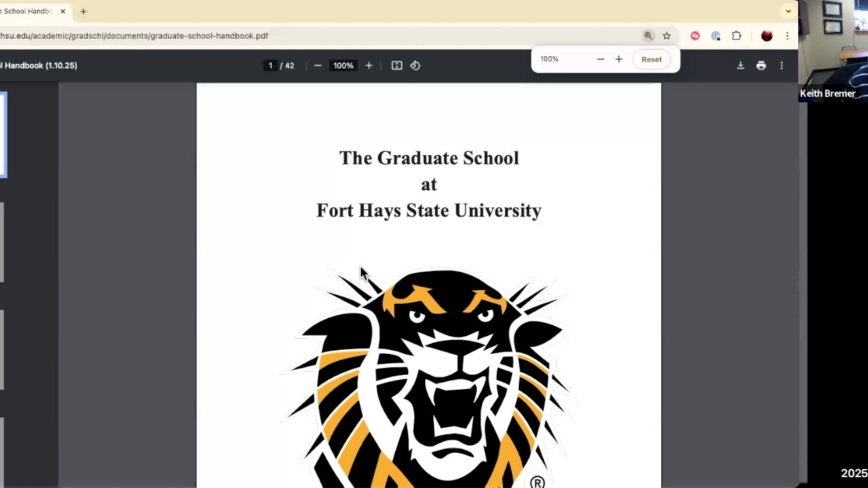The image size is (868, 488).
Task: Rotate the PDF counterclockwise
Action: [415, 66]
